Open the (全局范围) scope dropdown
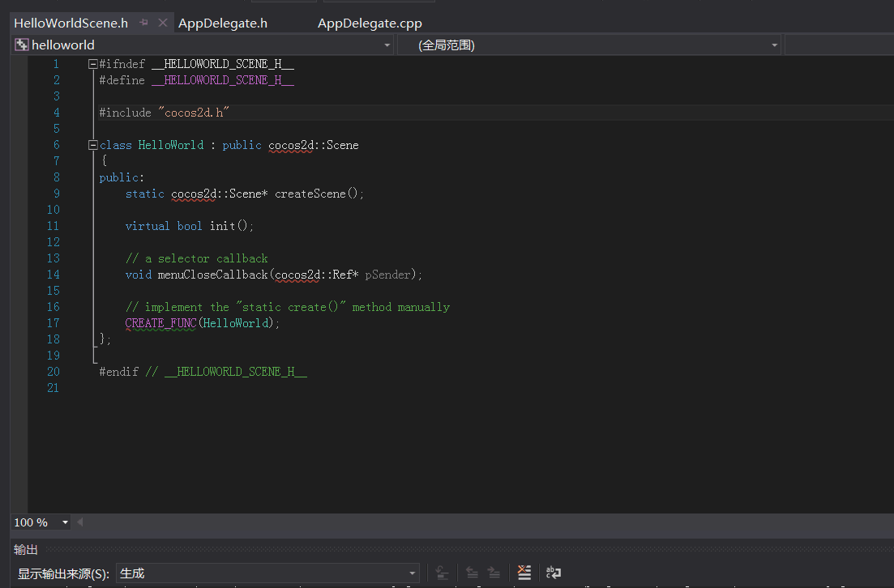The height and width of the screenshot is (588, 894). tap(774, 45)
